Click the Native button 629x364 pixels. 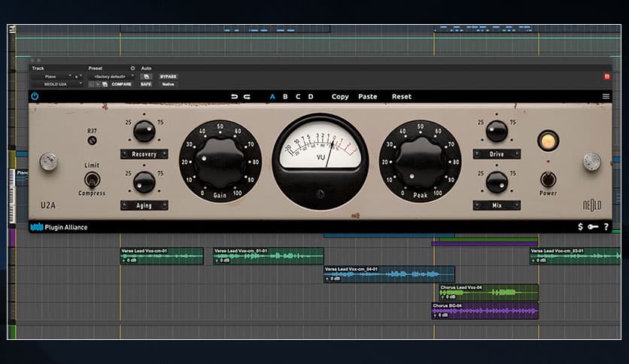coord(168,84)
